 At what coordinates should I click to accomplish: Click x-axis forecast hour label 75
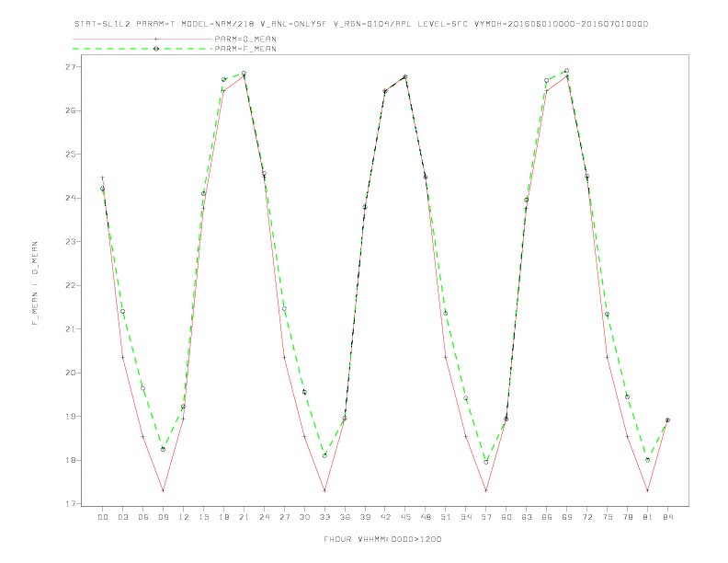608,517
